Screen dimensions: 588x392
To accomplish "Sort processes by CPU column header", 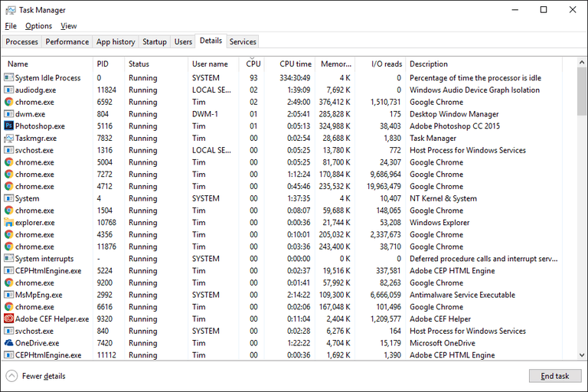I will [253, 64].
